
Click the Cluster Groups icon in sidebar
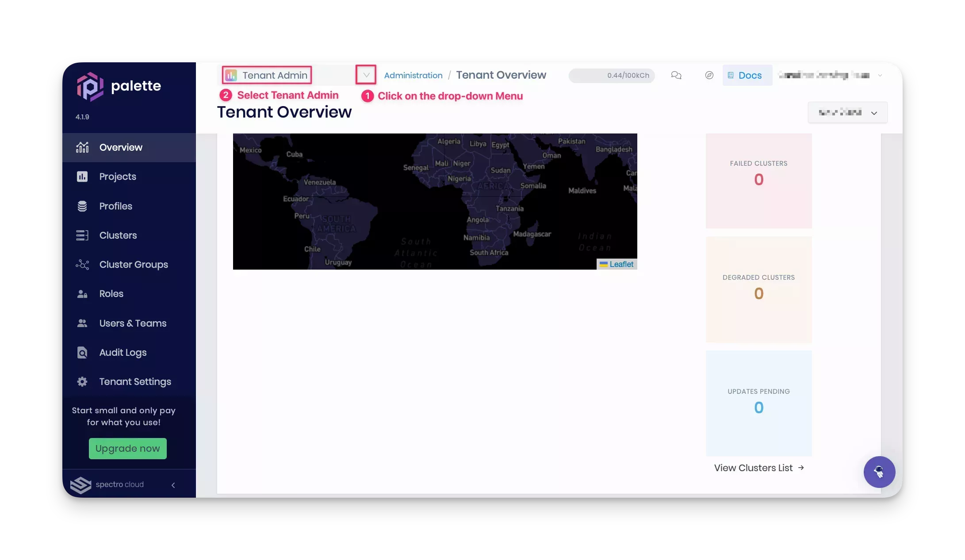pyautogui.click(x=82, y=264)
